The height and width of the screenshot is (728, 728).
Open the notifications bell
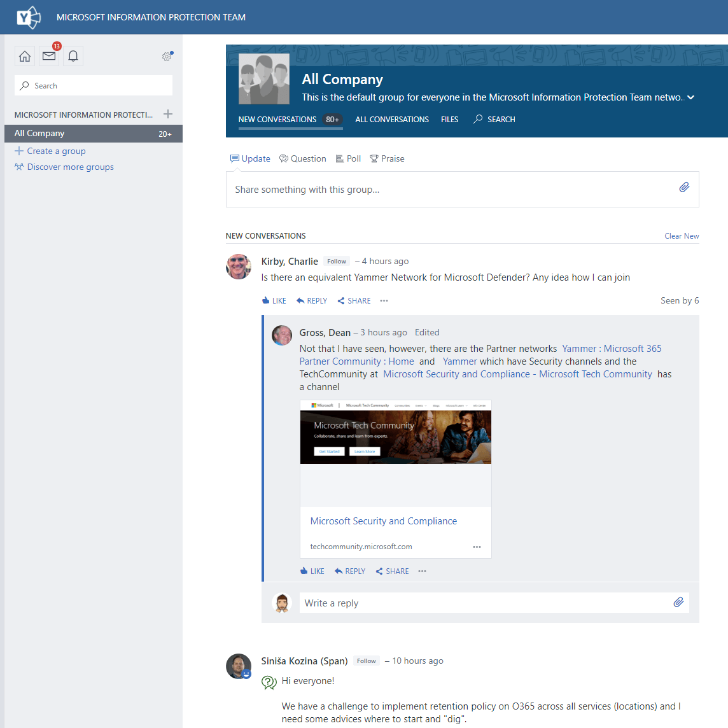73,56
